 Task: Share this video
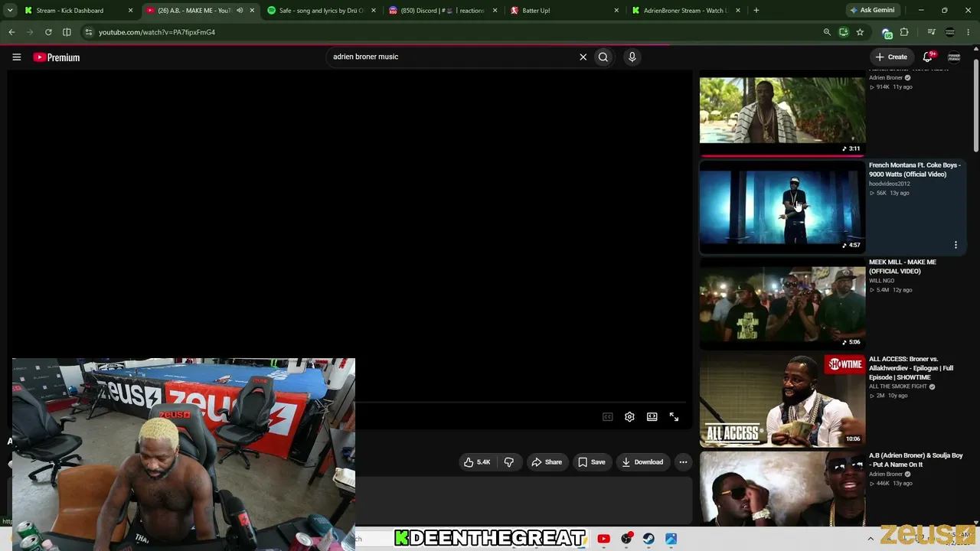coord(547,462)
